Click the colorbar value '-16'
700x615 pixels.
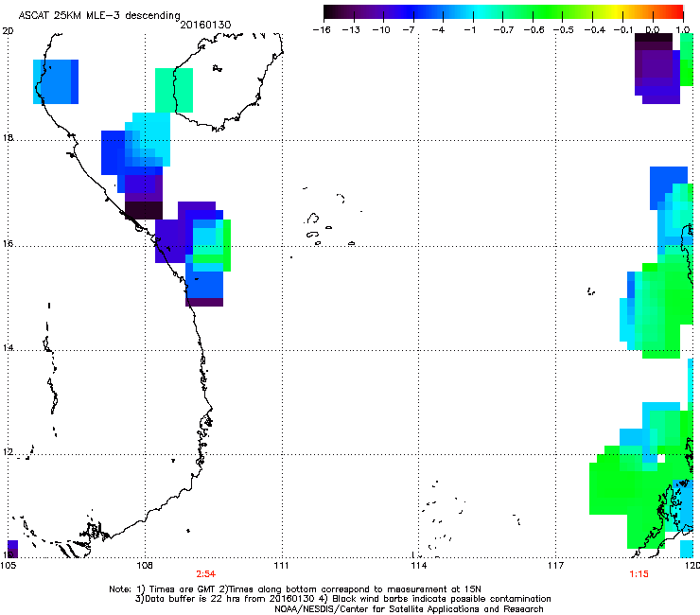(322, 30)
